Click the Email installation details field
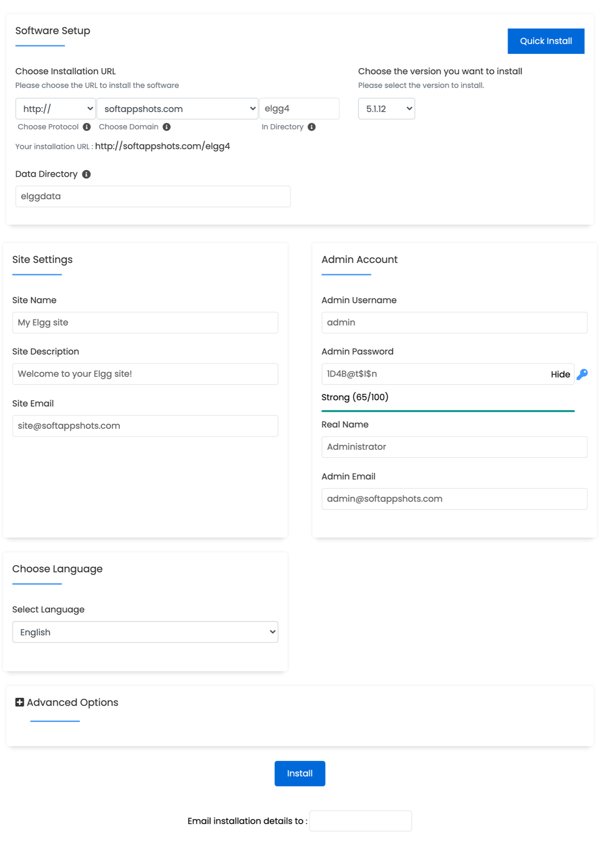Viewport: 600px width, 868px height. click(360, 821)
